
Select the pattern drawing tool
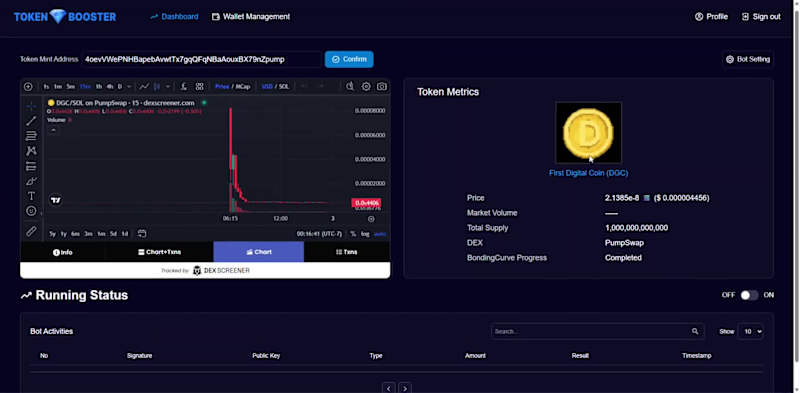click(x=31, y=151)
